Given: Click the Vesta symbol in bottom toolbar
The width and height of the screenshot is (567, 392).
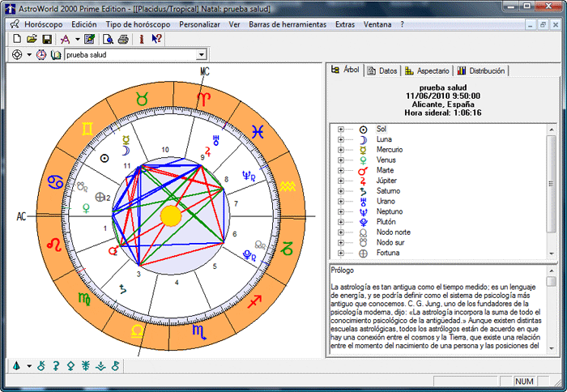Looking at the screenshot, I should [x=100, y=366].
